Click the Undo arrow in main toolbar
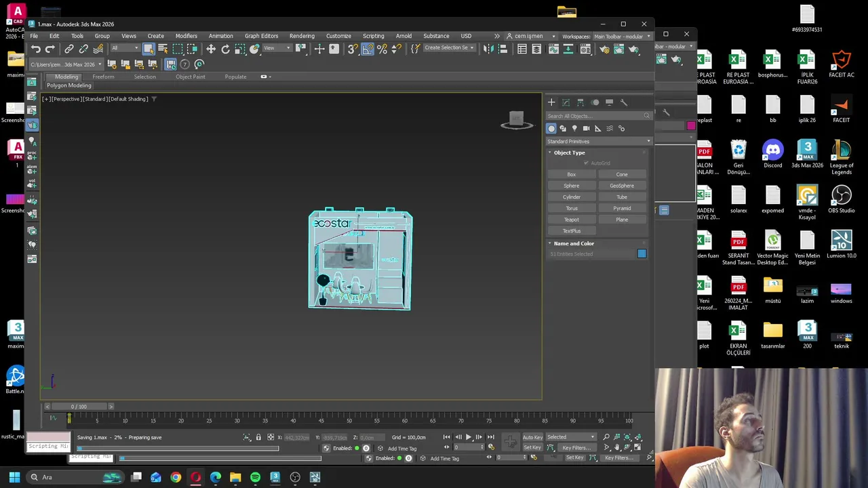The height and width of the screenshot is (488, 868). click(35, 49)
